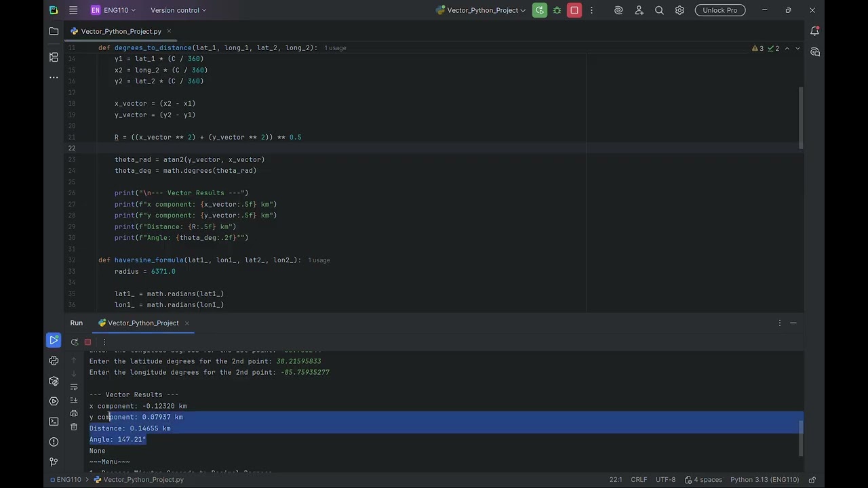Screen dimensions: 868x488
Task: Toggle the read-only lock in status bar
Action: coord(811,480)
